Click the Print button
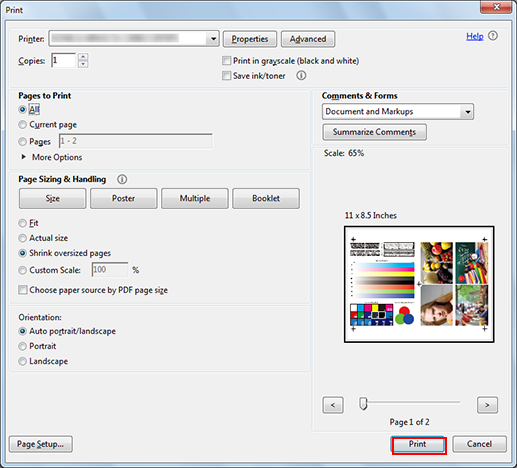The height and width of the screenshot is (468, 517). click(x=418, y=444)
